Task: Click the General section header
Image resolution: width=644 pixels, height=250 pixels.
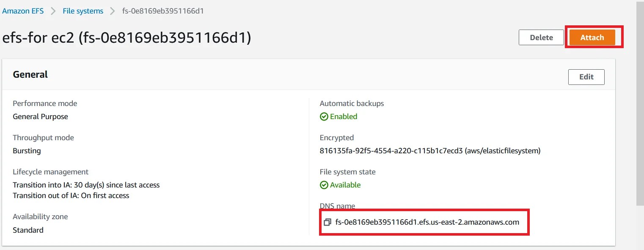Action: click(x=30, y=74)
